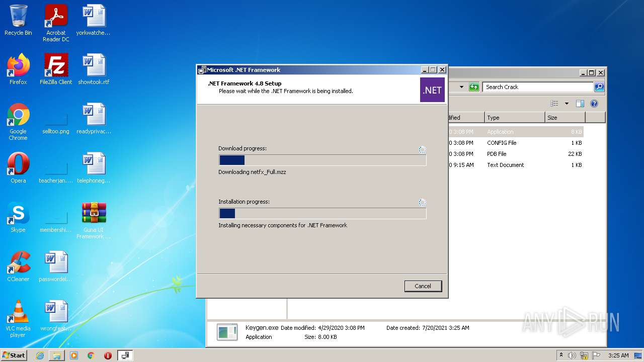Screen dimensions: 644x362
Task: Show hidden tray icons arrow
Action: (x=561, y=355)
